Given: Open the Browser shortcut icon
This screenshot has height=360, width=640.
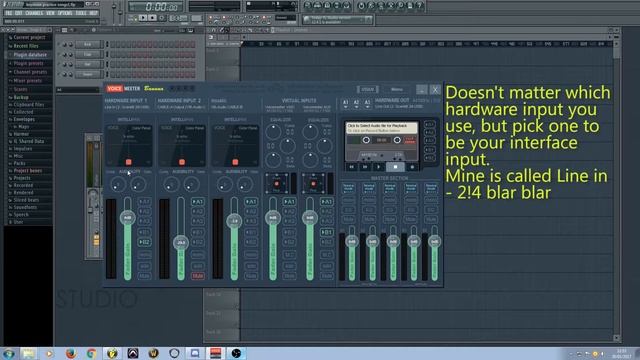Looking at the screenshot, I should (337, 5).
